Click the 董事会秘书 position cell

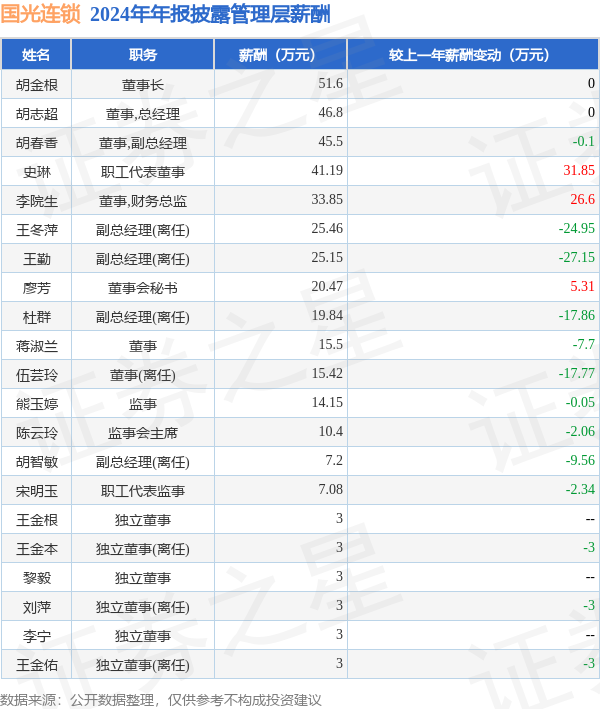click(x=143, y=288)
